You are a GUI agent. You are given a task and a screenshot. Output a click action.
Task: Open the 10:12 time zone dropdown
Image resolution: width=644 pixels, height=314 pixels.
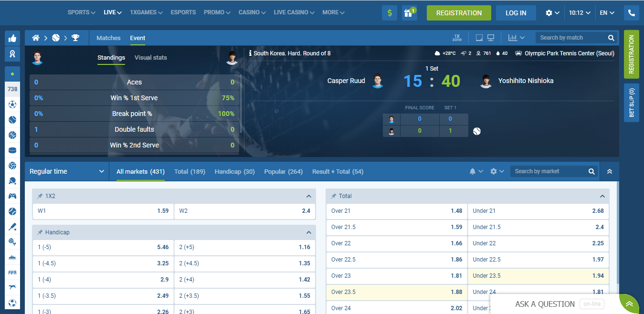580,13
